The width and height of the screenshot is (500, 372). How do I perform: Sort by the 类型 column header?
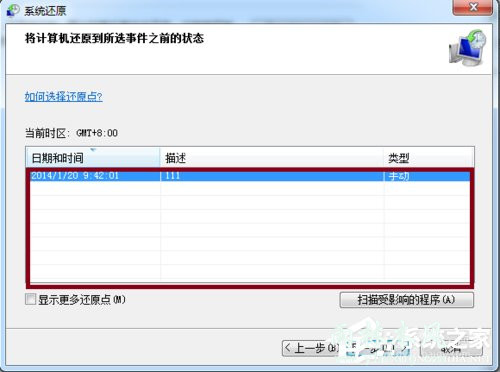point(428,157)
